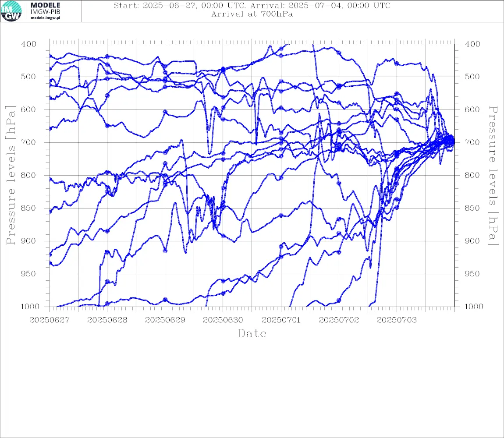Click the right axis 700 label

[x=472, y=142]
